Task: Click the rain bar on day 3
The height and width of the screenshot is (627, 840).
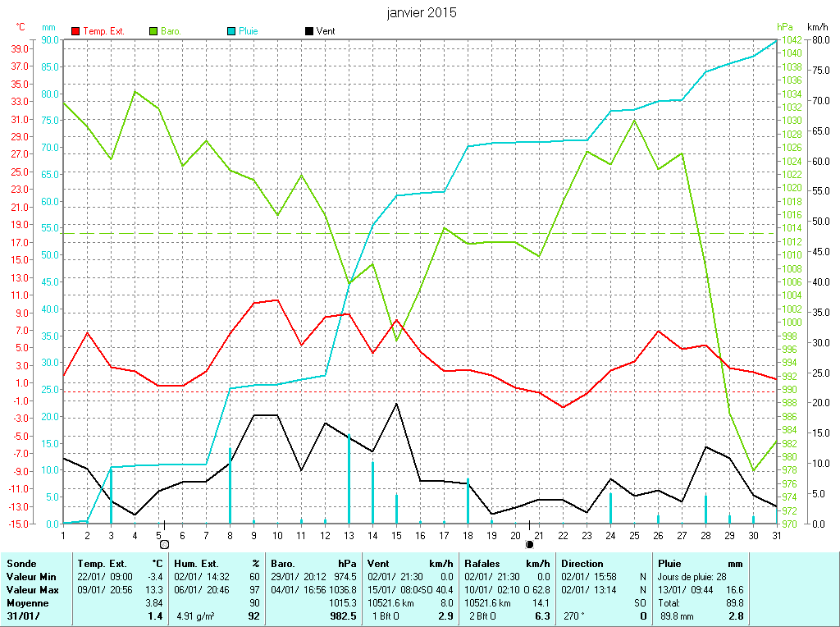Action: click(x=112, y=495)
